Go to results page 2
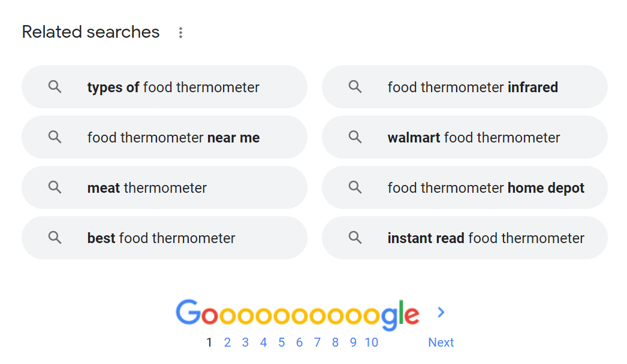627x364 pixels. (x=227, y=342)
